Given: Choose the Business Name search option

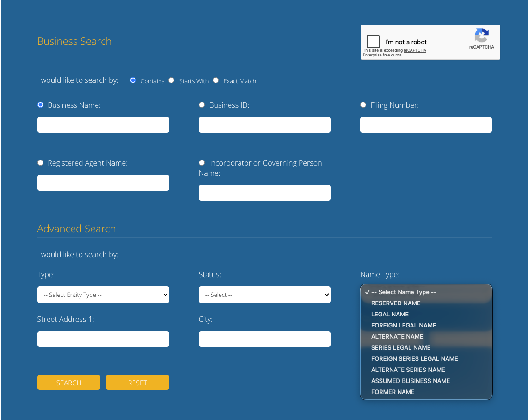Looking at the screenshot, I should 40,105.
